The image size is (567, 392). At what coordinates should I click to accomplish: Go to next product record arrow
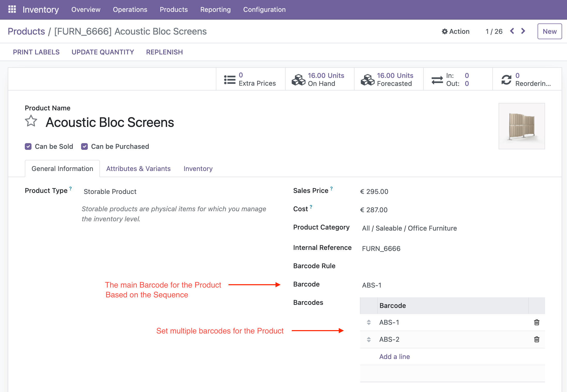pos(523,31)
